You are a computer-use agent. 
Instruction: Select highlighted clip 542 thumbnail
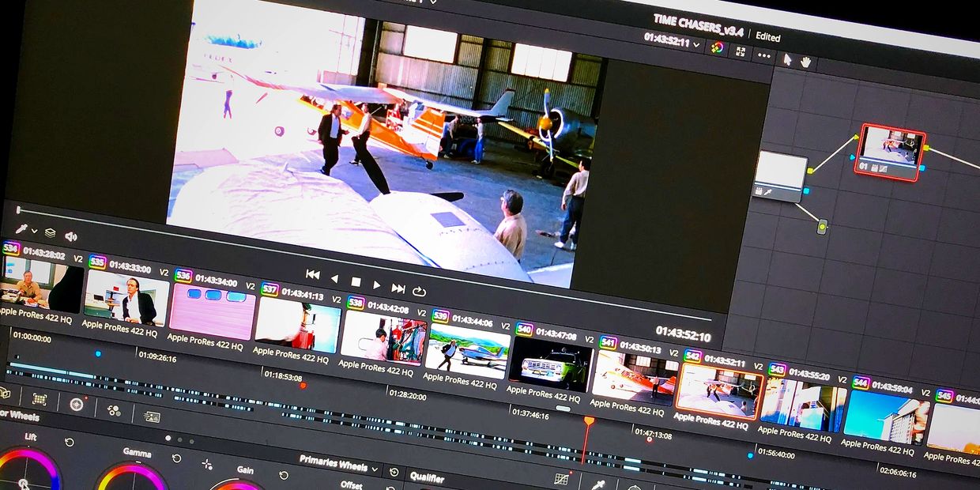[718, 391]
